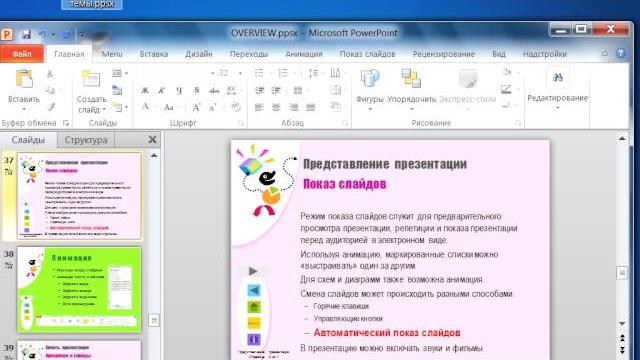640x360 pixels.
Task: Center text in Абзац group
Action: click(x=276, y=107)
